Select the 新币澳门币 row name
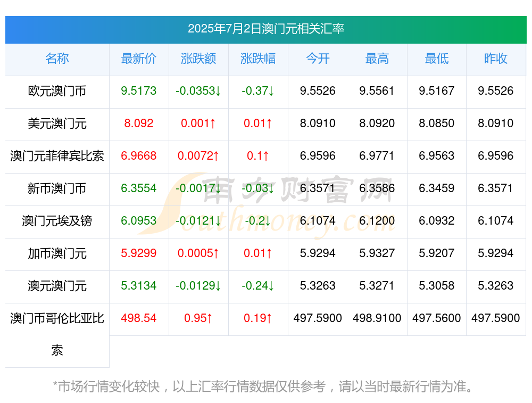532x403 pixels. 57,188
